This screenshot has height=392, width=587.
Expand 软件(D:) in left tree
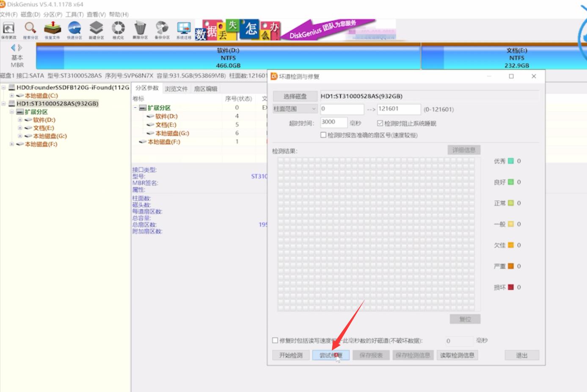[20, 120]
